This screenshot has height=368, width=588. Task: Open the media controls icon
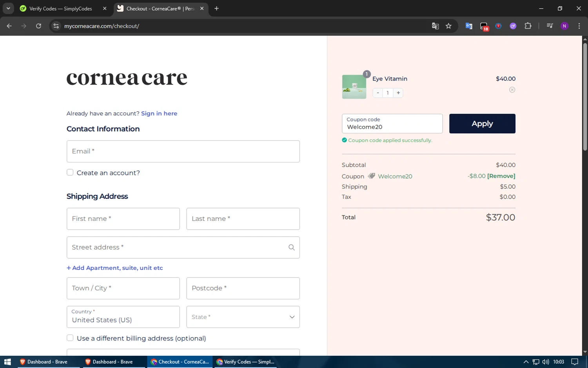[550, 26]
